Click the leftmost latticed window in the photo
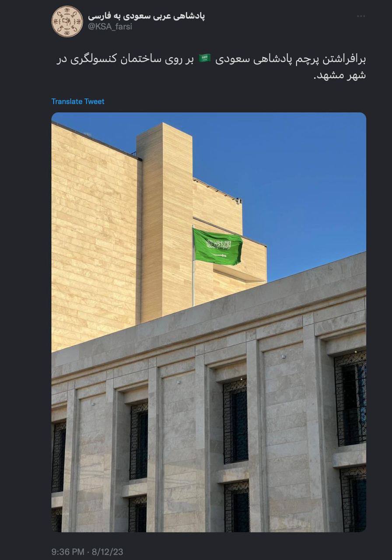Screen dimensions: 392x560 [59, 457]
